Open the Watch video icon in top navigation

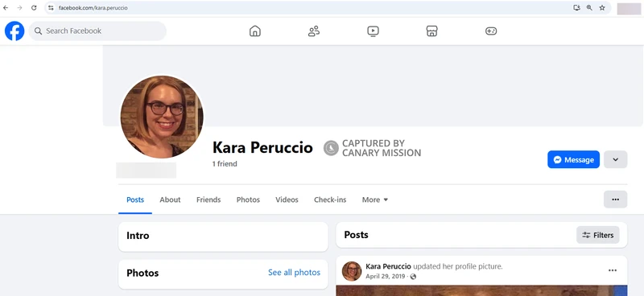(373, 31)
